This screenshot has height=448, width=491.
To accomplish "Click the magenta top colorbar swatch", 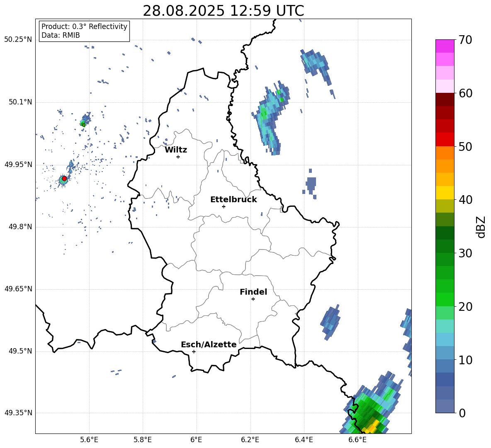I will pyautogui.click(x=445, y=46).
